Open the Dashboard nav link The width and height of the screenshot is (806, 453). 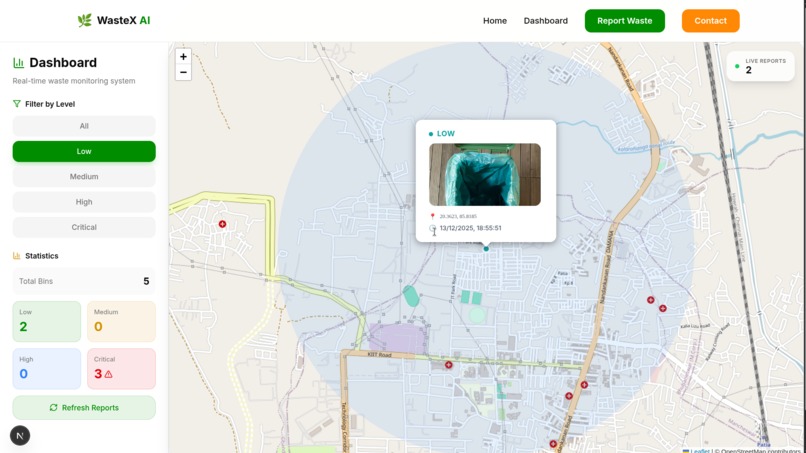point(545,21)
